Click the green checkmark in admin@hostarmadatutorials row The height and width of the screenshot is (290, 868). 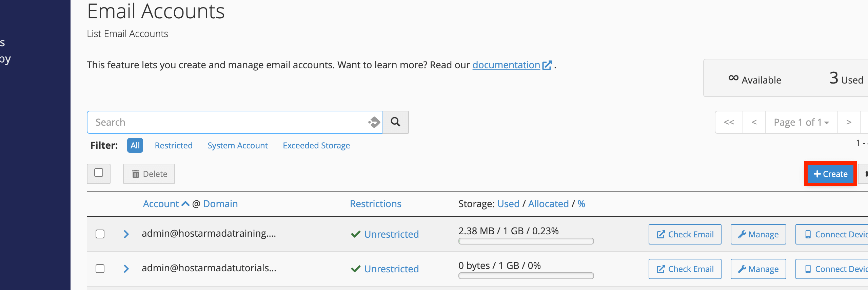(x=356, y=269)
